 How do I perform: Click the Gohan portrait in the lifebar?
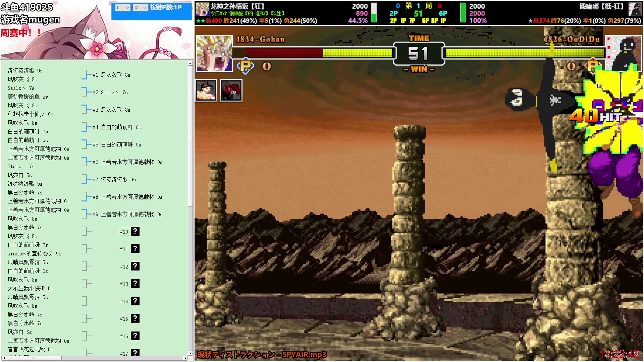tap(214, 54)
